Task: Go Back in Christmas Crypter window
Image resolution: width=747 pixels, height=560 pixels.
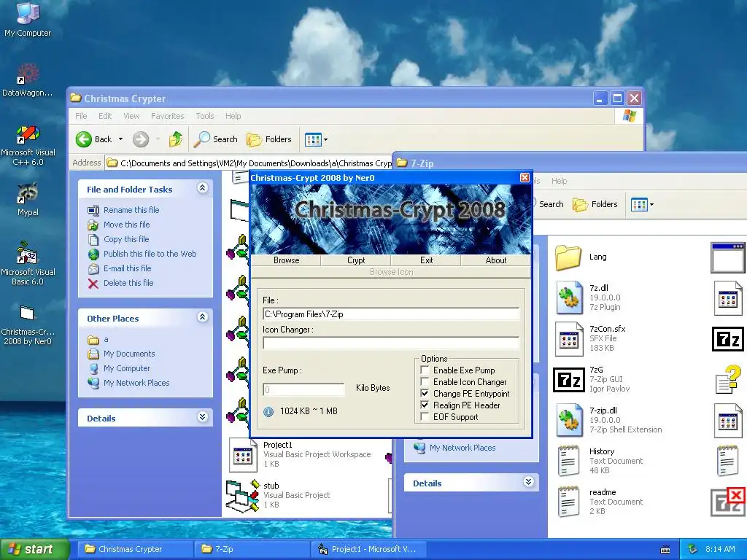Action: pos(94,139)
